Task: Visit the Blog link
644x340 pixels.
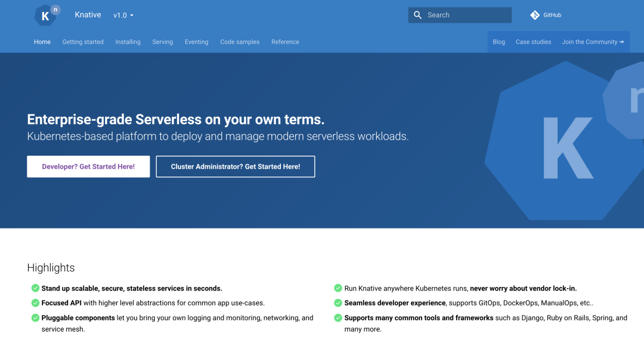Action: 499,42
